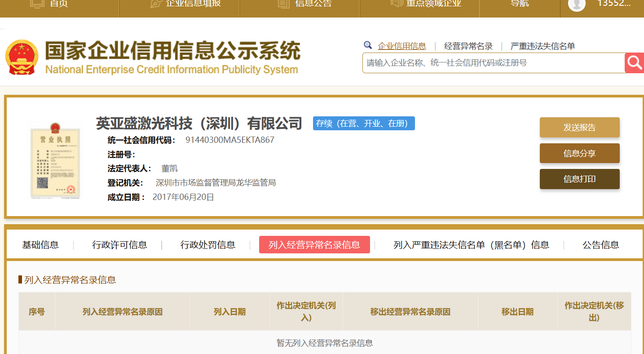Click the 作出决定机关(列入) column header
Image resolution: width=644 pixels, height=354 pixels.
click(306, 312)
